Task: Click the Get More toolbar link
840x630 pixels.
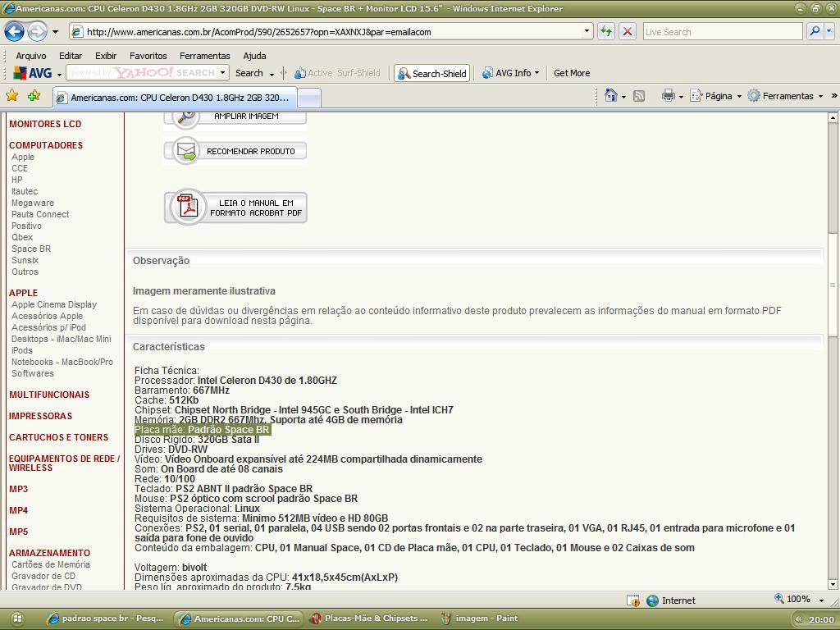Action: coord(572,73)
